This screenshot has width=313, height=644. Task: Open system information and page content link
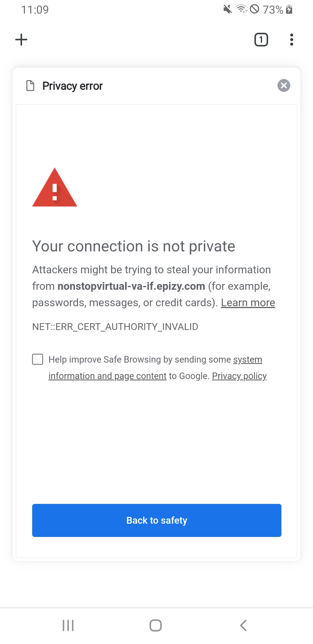[x=107, y=376]
